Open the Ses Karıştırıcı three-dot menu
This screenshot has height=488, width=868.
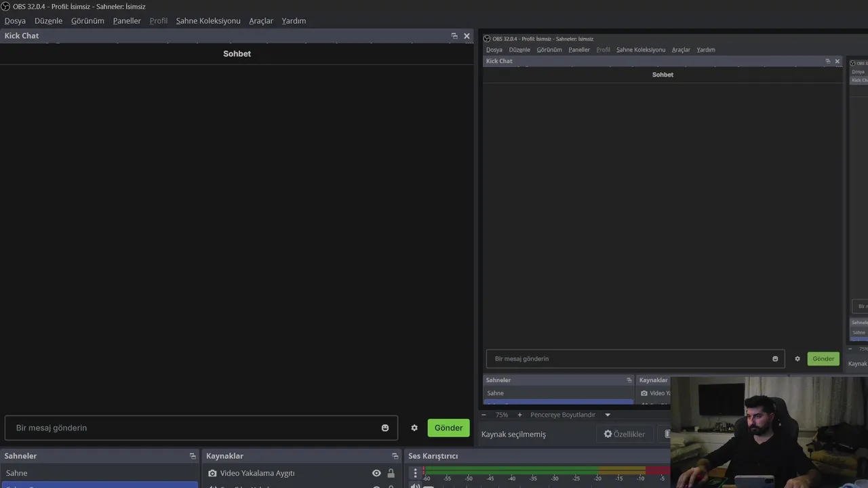[x=416, y=473]
